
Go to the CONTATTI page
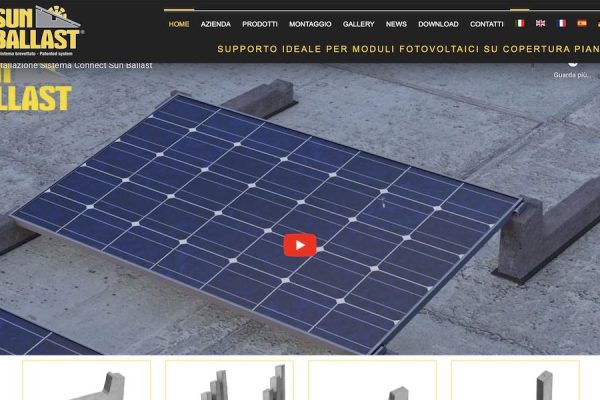pyautogui.click(x=487, y=24)
